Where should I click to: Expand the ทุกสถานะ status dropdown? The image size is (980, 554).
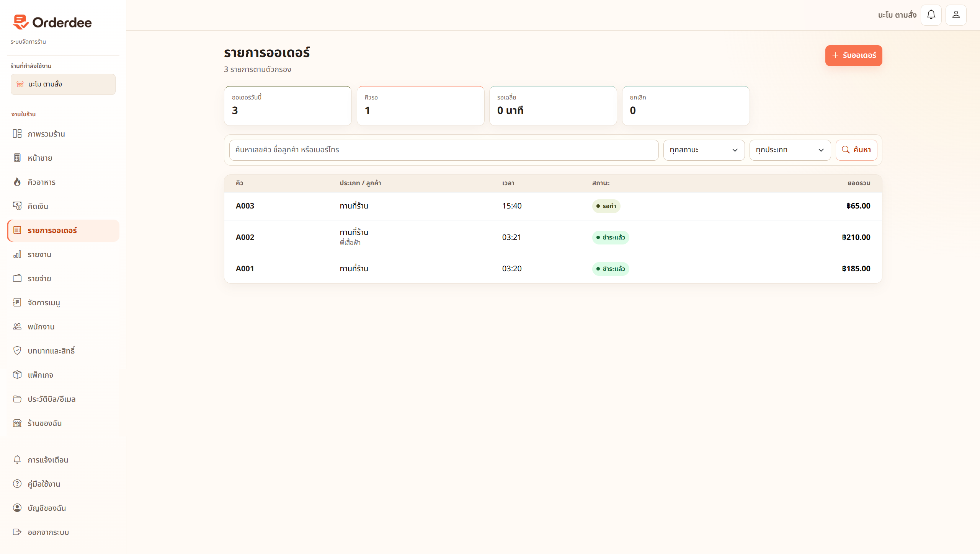pos(704,150)
